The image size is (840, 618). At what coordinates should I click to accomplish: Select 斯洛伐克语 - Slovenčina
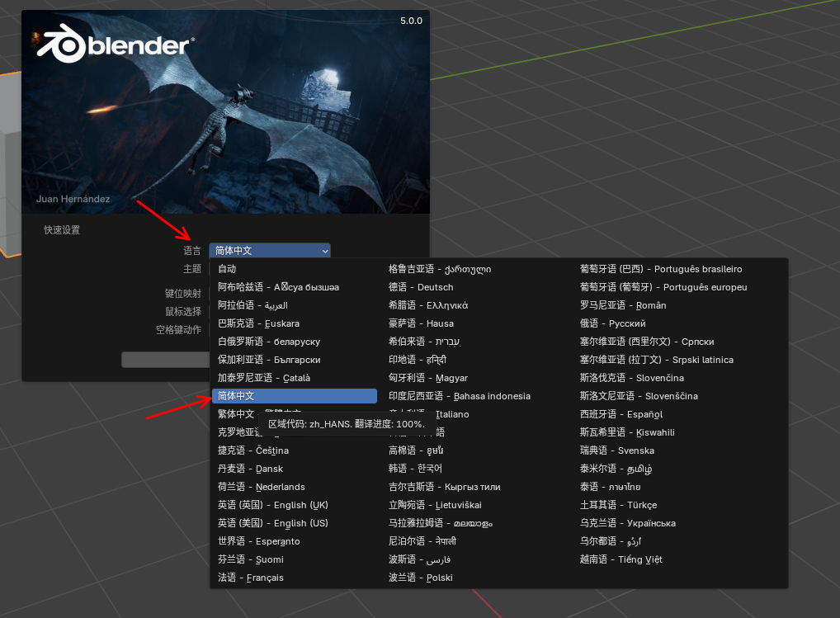click(681, 378)
